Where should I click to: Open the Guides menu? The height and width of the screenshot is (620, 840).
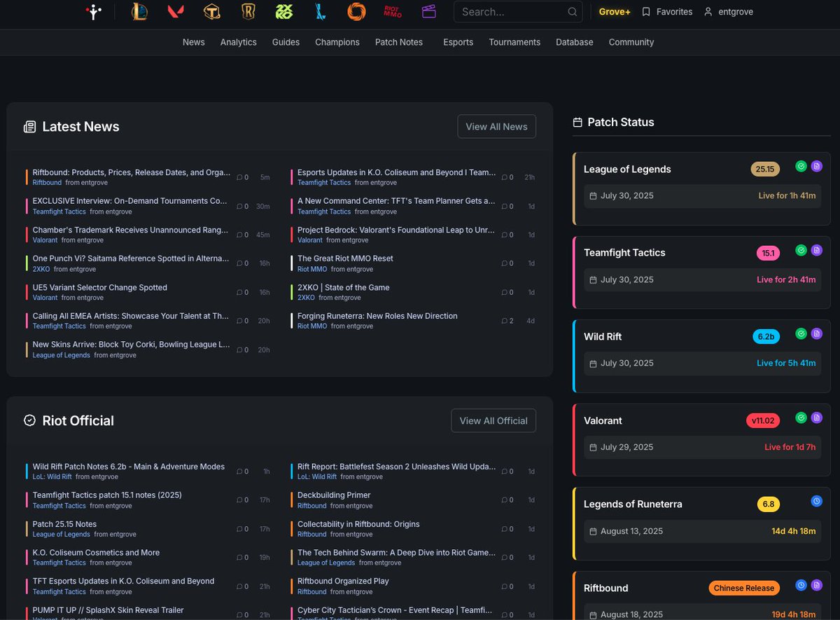(286, 42)
